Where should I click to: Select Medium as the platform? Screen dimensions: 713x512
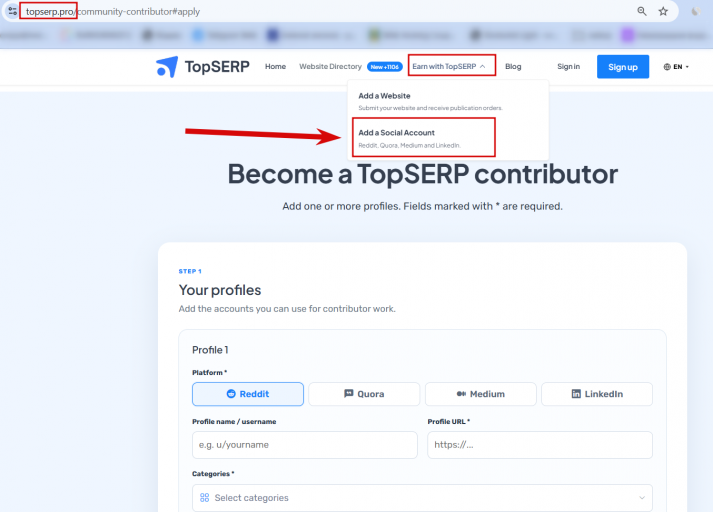tap(481, 394)
